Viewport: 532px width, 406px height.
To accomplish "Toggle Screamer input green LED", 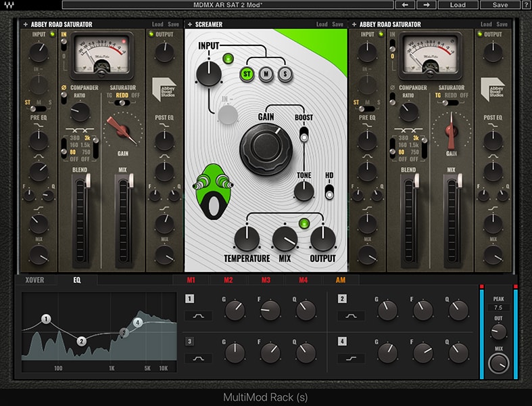I will tap(228, 59).
